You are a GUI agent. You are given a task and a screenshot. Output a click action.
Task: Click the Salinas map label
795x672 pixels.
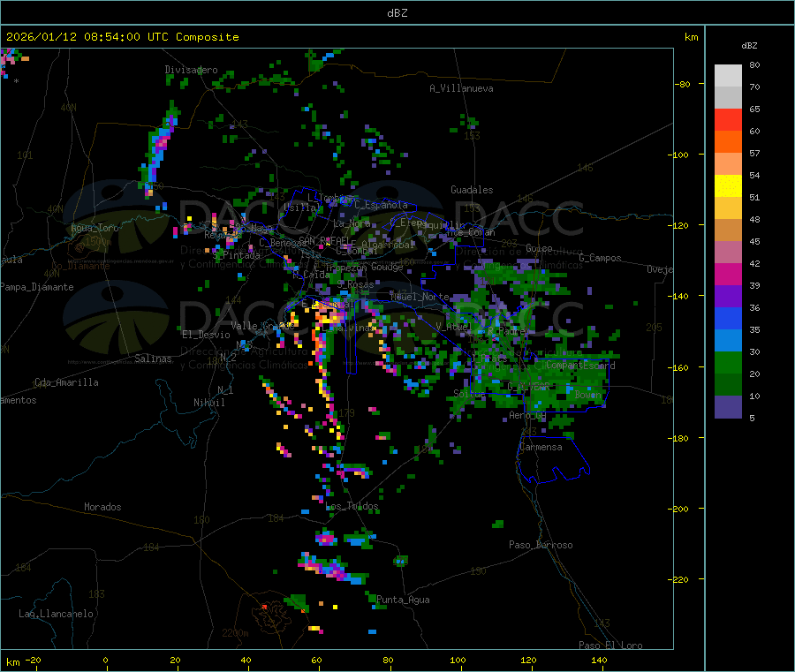[x=153, y=359]
